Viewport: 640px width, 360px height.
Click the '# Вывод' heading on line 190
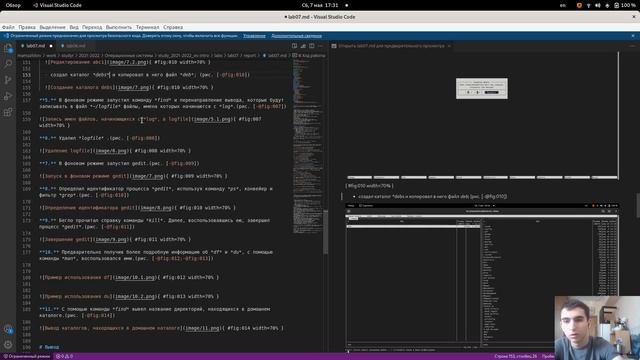pyautogui.click(x=49, y=347)
